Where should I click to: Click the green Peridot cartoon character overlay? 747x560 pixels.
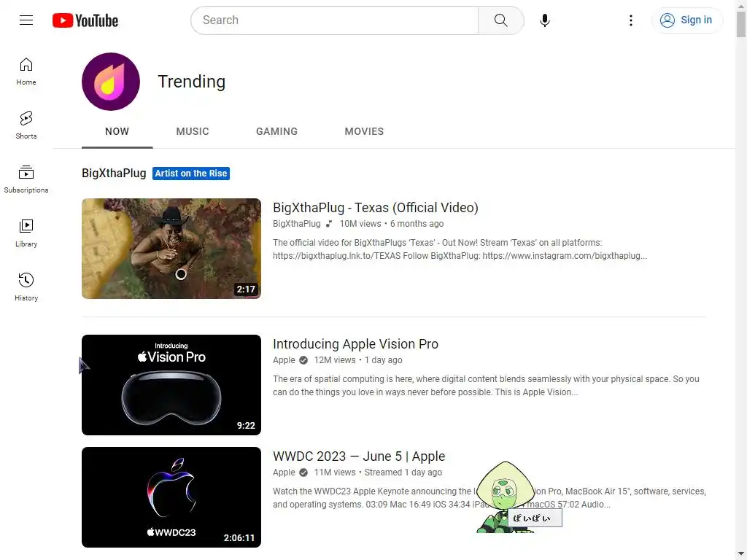(506, 497)
